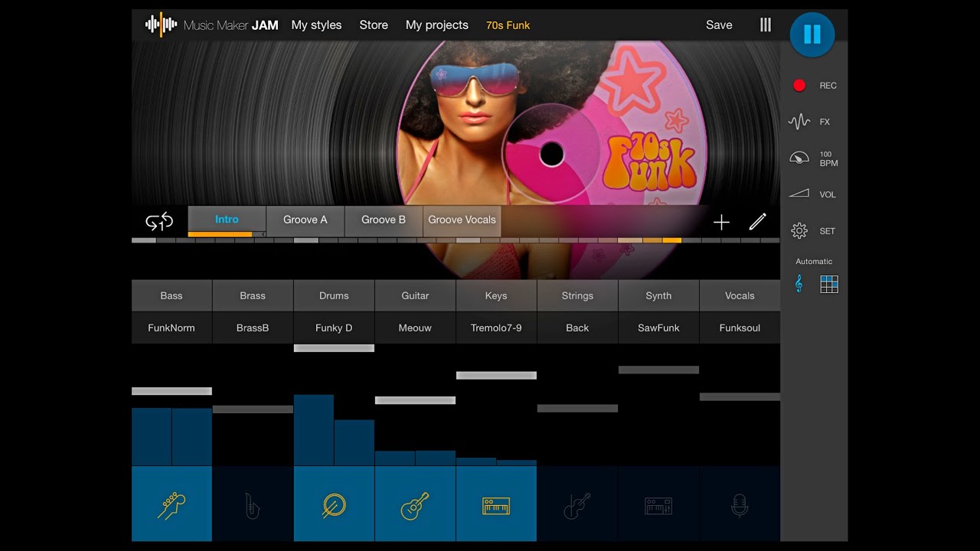Toggle the bass guitar instrument pad
This screenshot has width=980, height=551.
click(x=171, y=504)
